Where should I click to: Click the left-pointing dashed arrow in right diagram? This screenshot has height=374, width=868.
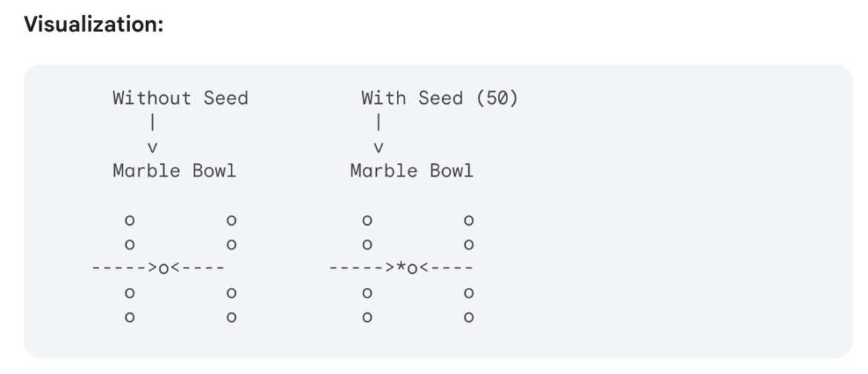pyautogui.click(x=446, y=267)
